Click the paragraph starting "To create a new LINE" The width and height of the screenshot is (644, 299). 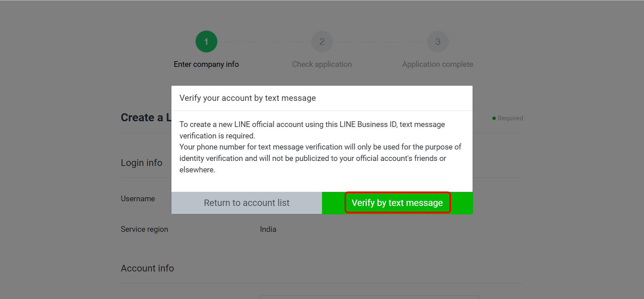coord(312,130)
